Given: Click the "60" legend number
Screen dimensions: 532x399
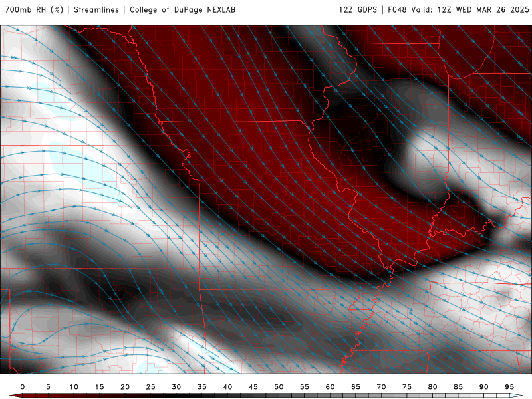Looking at the screenshot, I should pos(330,387).
